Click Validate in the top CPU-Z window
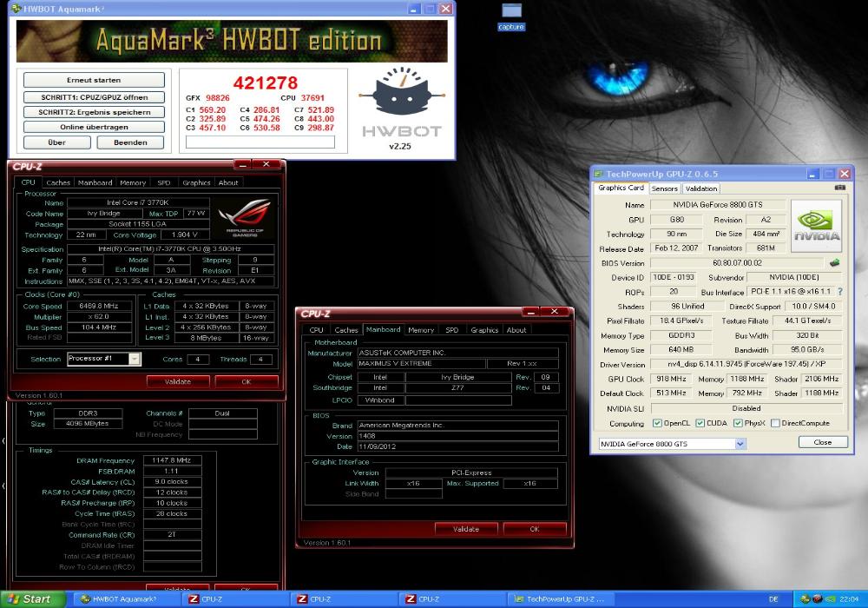The image size is (868, 608). (x=178, y=381)
